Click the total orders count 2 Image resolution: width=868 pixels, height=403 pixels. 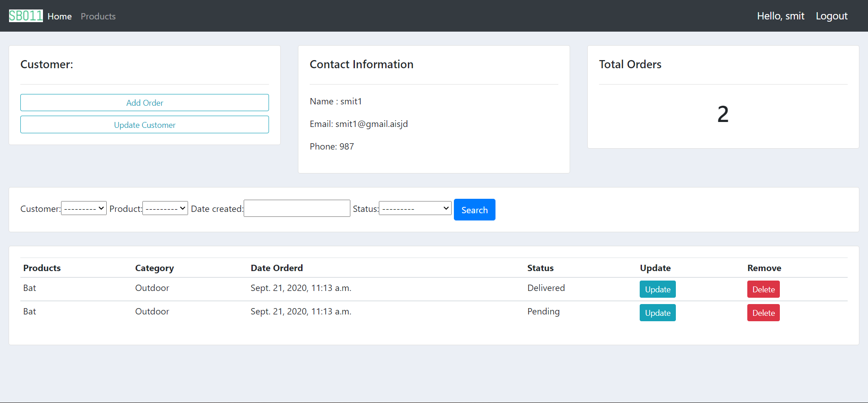click(x=723, y=114)
